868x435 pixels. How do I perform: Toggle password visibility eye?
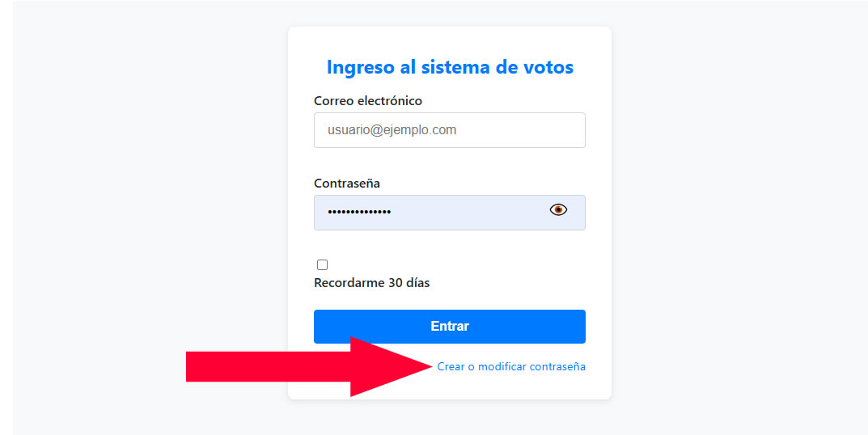click(558, 210)
